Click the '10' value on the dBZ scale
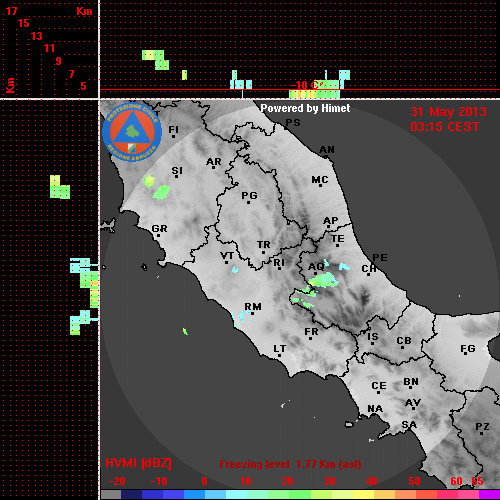Screen dimensions: 500x500 pos(246,481)
